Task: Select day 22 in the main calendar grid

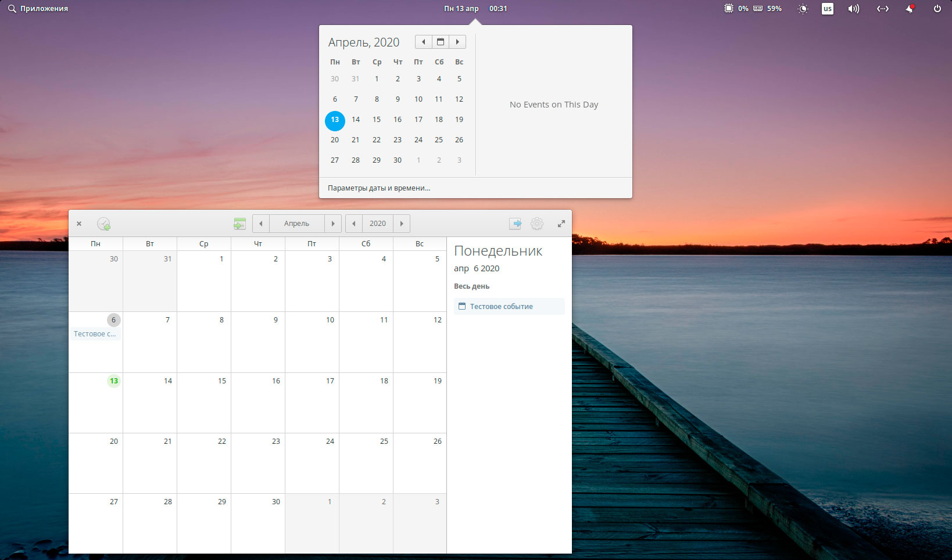Action: pos(204,462)
